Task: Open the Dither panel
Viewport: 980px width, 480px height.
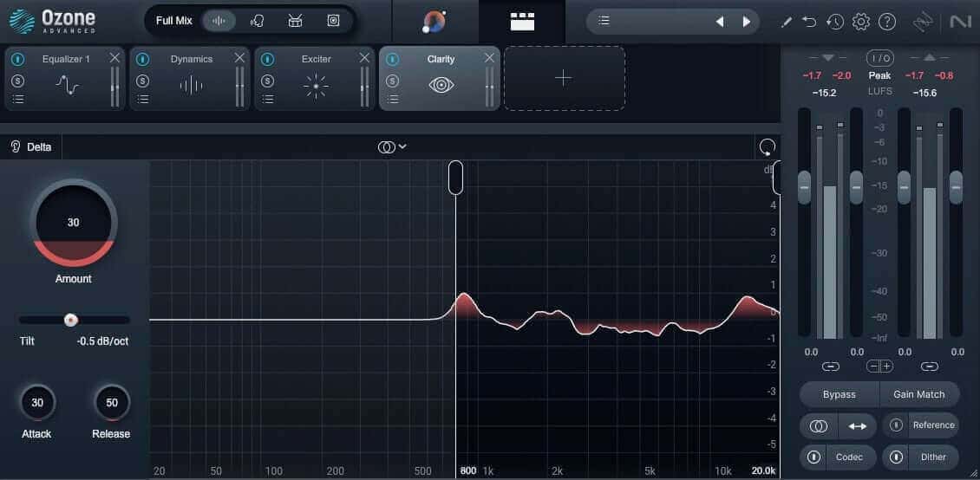Action: (934, 457)
